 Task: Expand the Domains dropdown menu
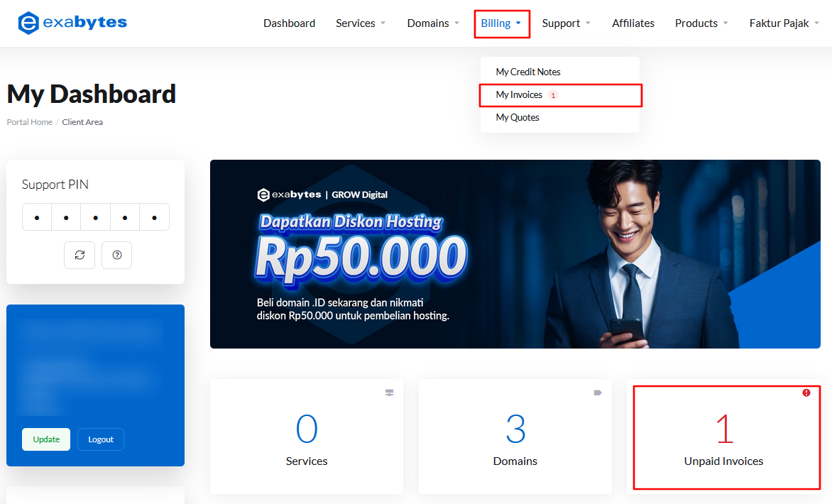[x=433, y=23]
